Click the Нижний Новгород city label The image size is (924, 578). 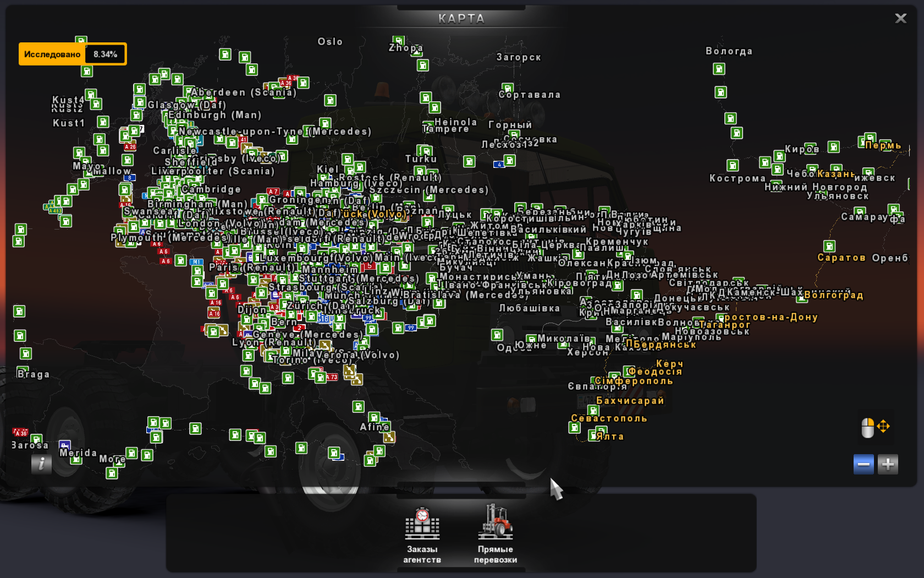pos(816,187)
